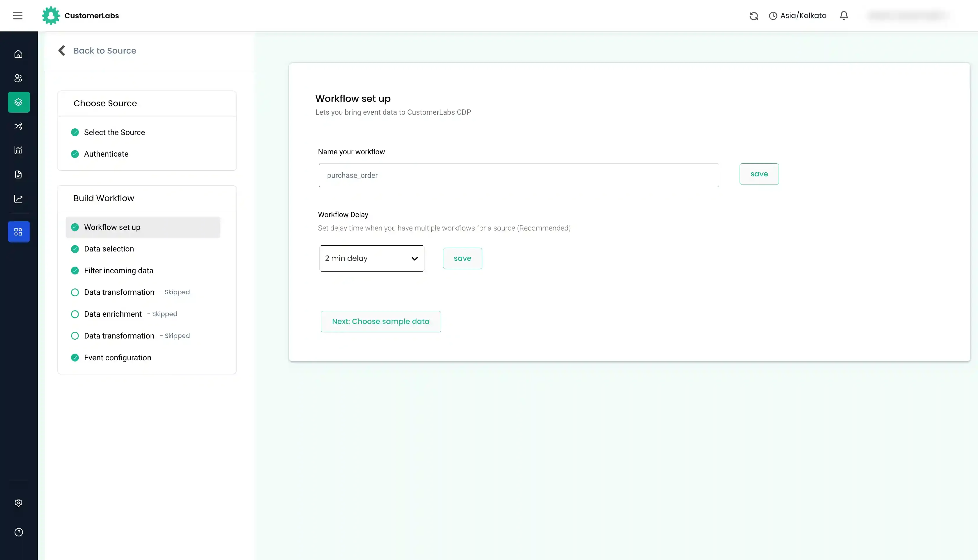978x560 pixels.
Task: Open Settings gear in the sidebar
Action: click(x=18, y=503)
